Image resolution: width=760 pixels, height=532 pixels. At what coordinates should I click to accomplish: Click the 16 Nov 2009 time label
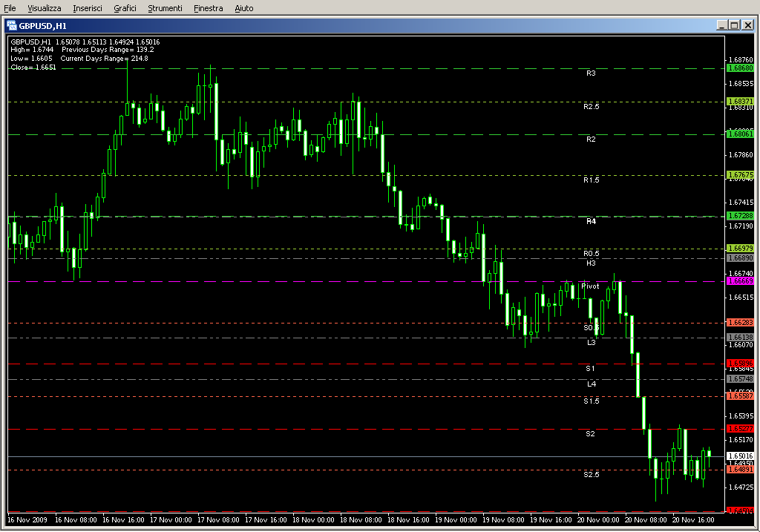pos(27,520)
